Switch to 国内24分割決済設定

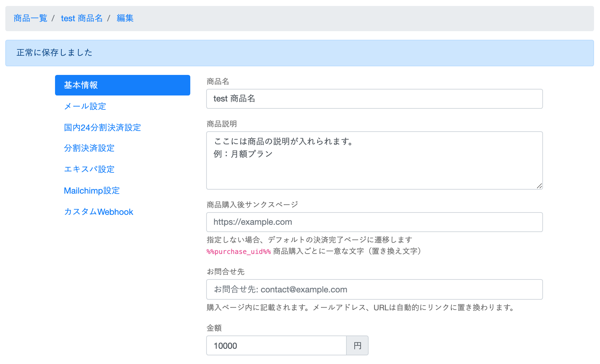coord(102,128)
